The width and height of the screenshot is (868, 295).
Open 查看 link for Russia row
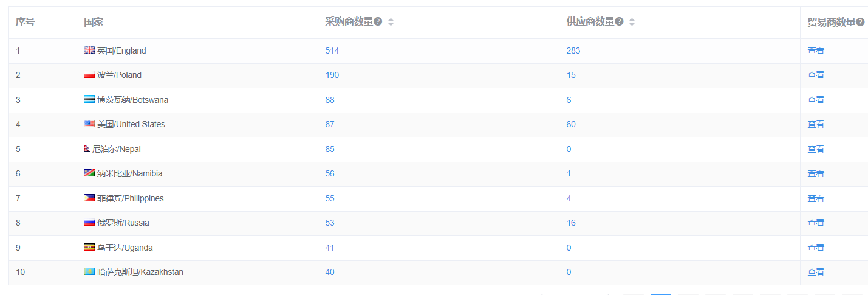coord(816,223)
